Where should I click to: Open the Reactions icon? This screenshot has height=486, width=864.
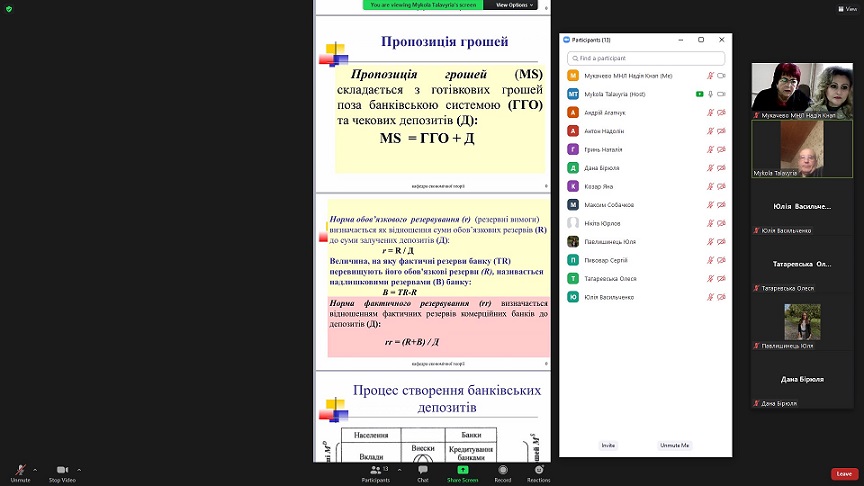click(539, 469)
